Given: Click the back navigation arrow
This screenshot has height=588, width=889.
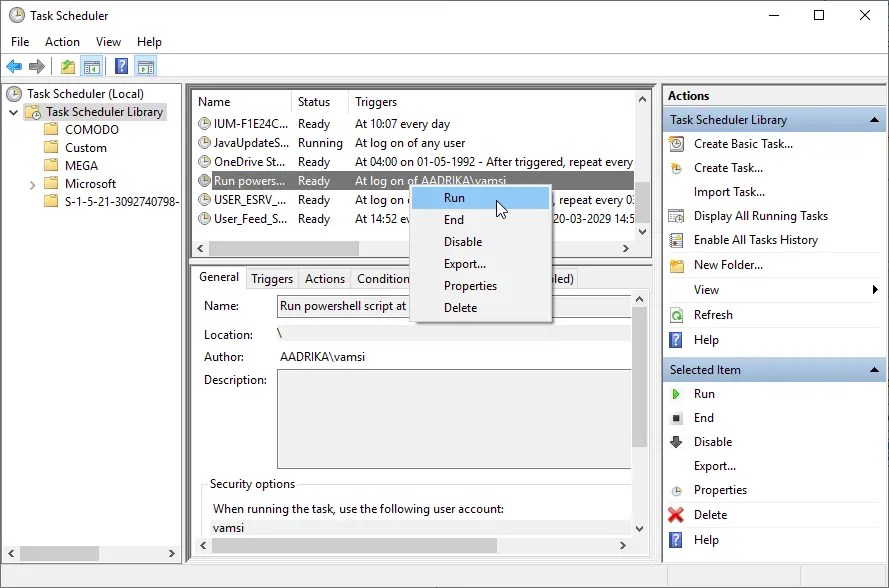Looking at the screenshot, I should coord(14,65).
